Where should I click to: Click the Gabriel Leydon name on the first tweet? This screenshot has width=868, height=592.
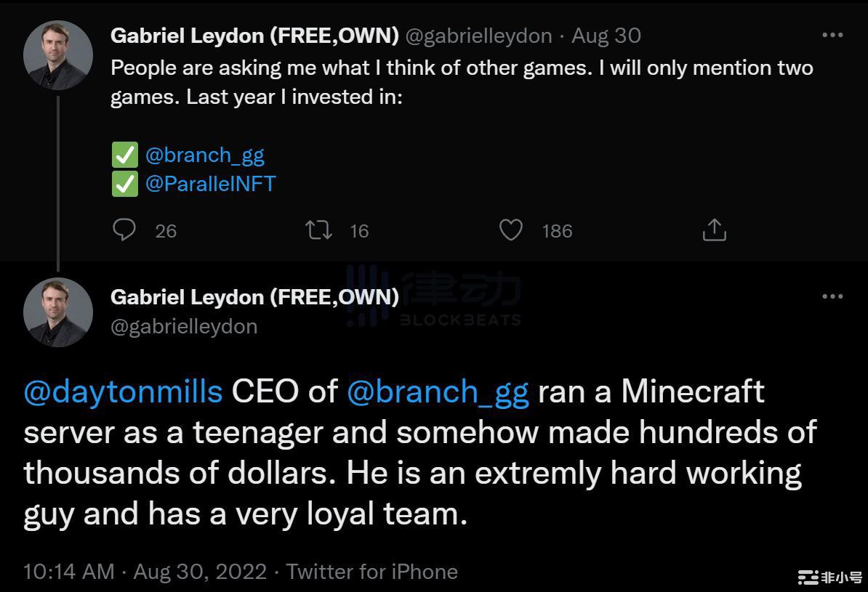(x=254, y=35)
